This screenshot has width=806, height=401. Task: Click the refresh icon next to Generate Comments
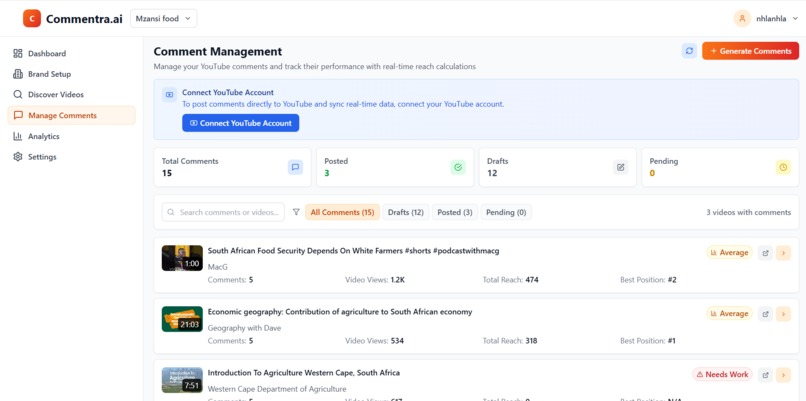pos(689,51)
